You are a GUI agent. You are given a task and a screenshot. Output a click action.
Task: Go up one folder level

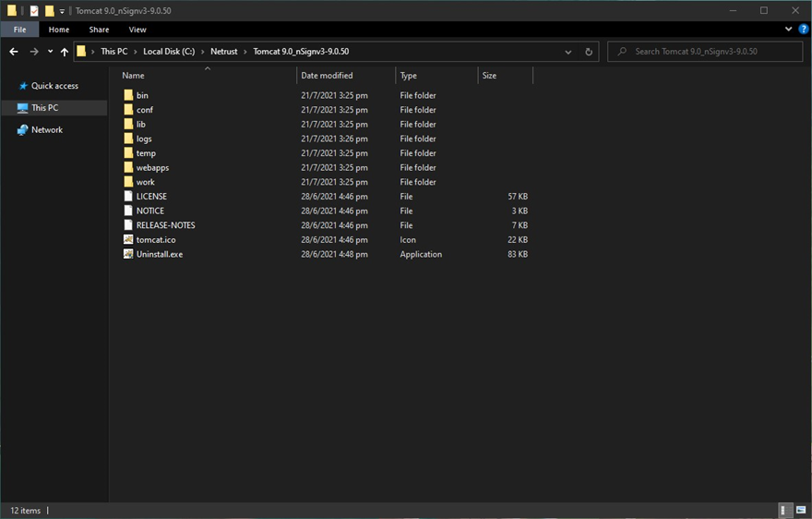[x=65, y=52]
